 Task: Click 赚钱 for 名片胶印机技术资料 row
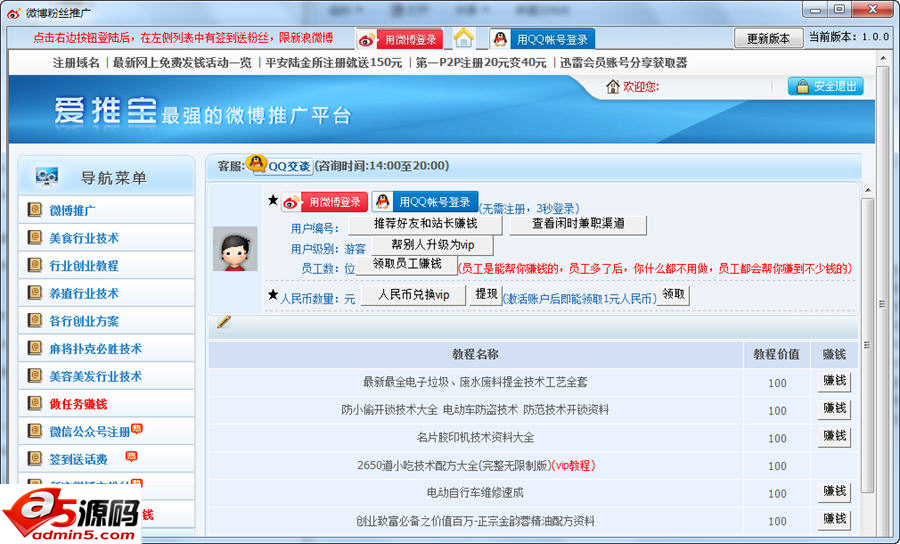834,436
